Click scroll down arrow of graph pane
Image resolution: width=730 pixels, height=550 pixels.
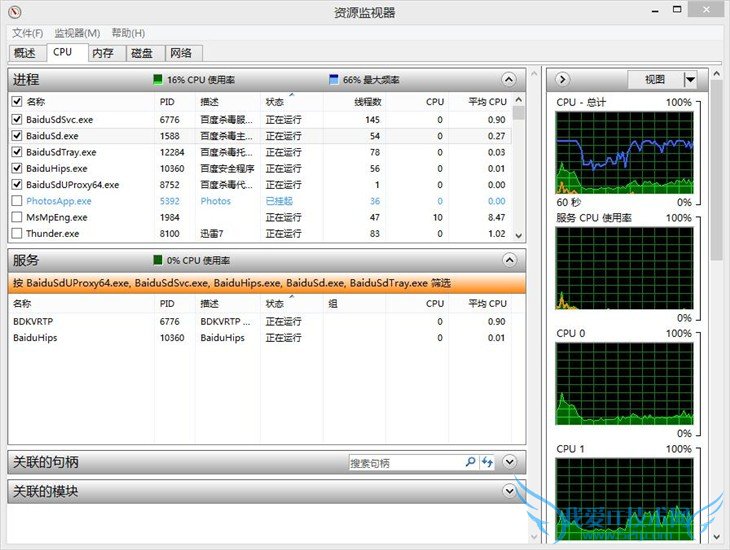click(x=716, y=536)
